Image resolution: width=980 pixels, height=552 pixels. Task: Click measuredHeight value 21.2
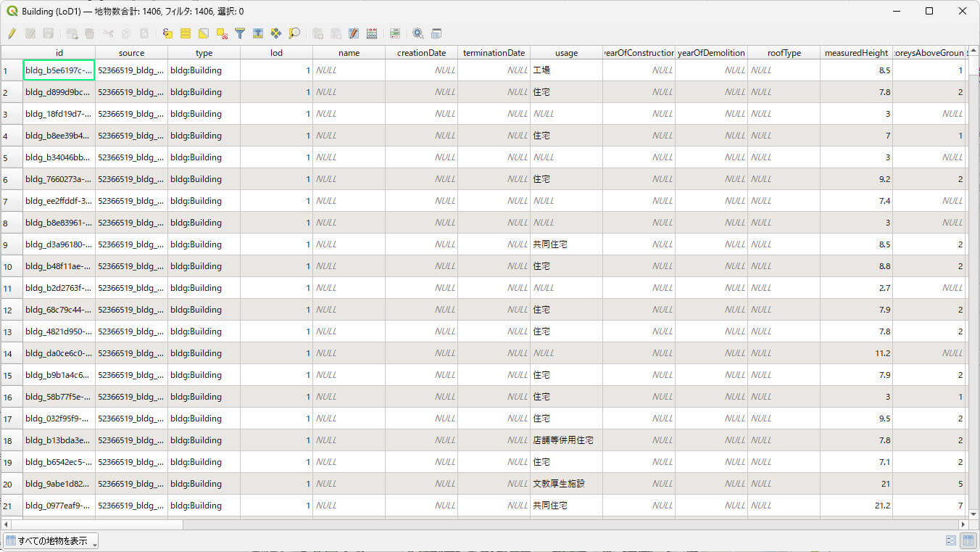[x=857, y=506]
